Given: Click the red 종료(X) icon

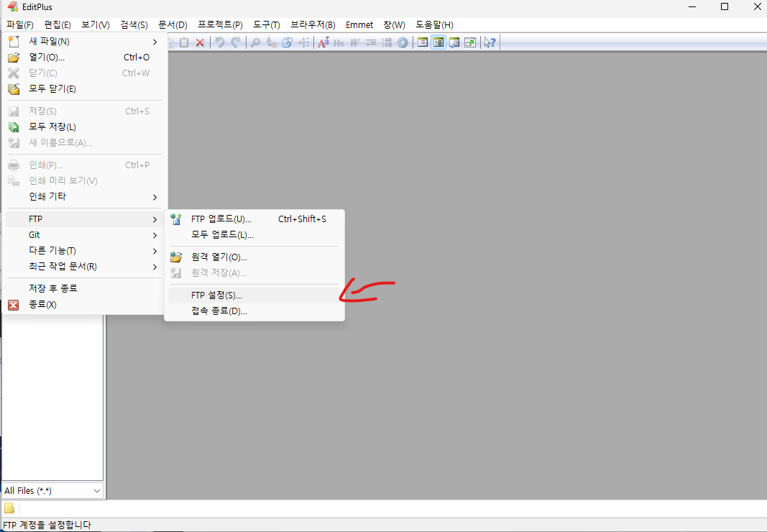Looking at the screenshot, I should tap(14, 305).
